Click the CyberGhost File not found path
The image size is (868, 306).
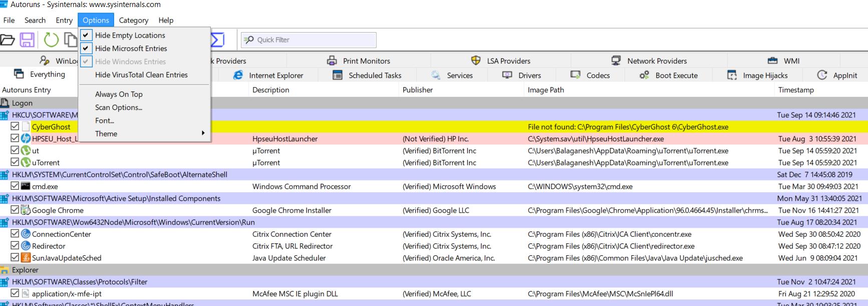(628, 127)
